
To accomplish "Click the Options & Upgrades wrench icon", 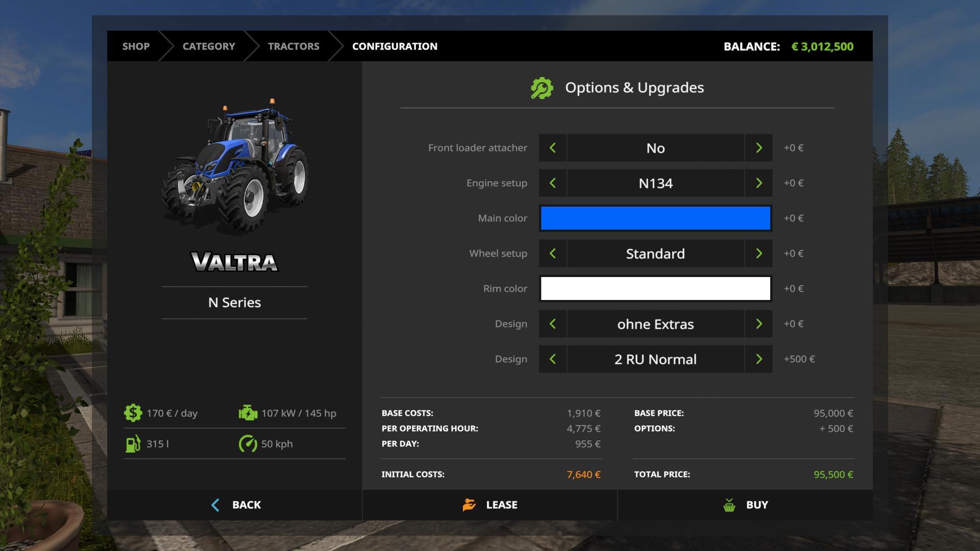I will pyautogui.click(x=541, y=87).
